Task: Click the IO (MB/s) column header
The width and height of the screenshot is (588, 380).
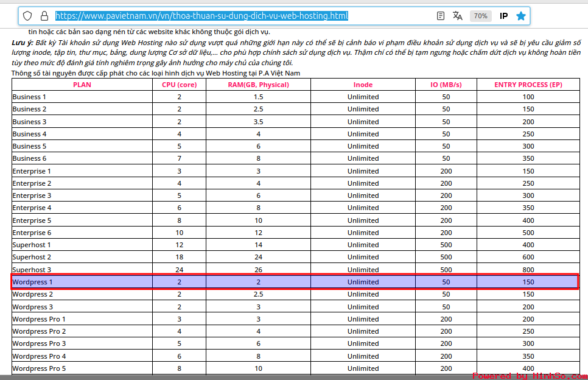Action: pyautogui.click(x=446, y=85)
